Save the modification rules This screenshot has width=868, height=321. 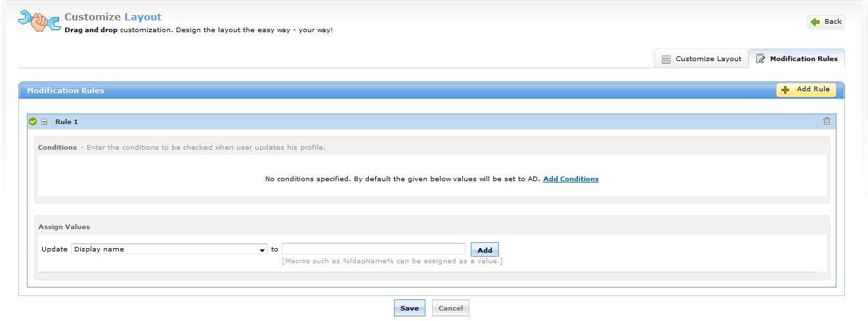tap(410, 309)
